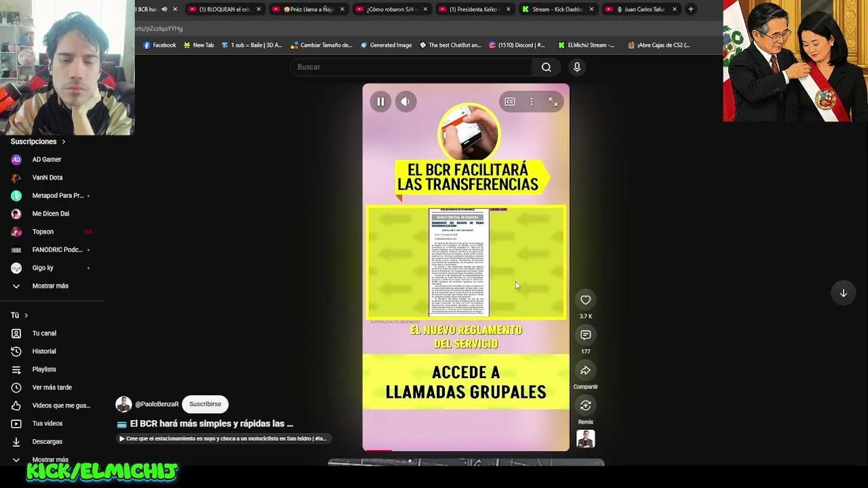Image resolution: width=868 pixels, height=488 pixels.
Task: Open the FANODRIC Podc... subscription
Action: [52, 249]
